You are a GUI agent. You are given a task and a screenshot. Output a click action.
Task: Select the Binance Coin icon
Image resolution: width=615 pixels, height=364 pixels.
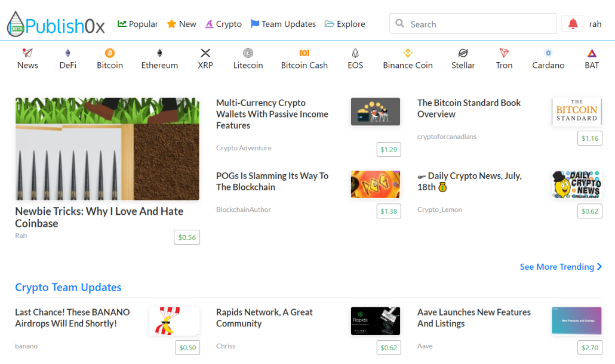pyautogui.click(x=408, y=53)
